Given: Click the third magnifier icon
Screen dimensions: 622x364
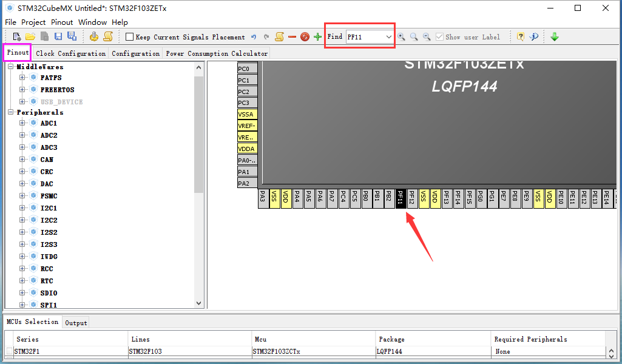Looking at the screenshot, I should click(x=427, y=37).
